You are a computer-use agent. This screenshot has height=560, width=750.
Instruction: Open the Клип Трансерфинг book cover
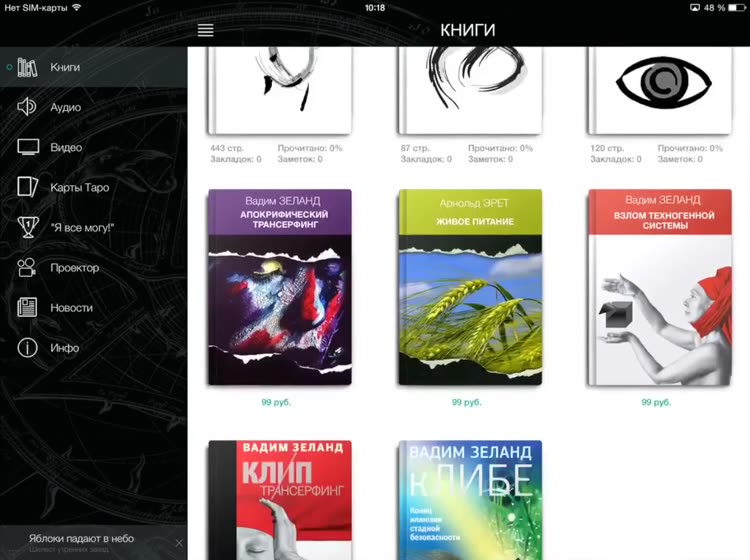tap(280, 500)
